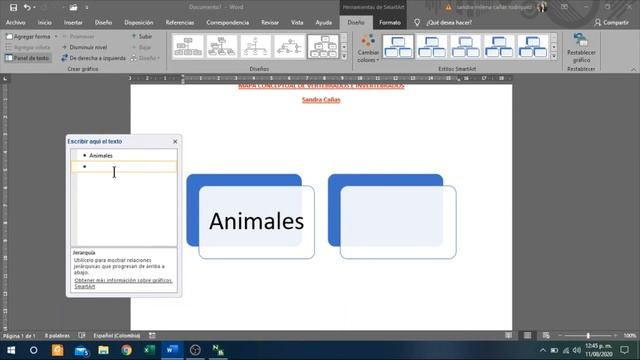Open the Correspondencia tab
The height and width of the screenshot is (360, 640).
click(227, 22)
